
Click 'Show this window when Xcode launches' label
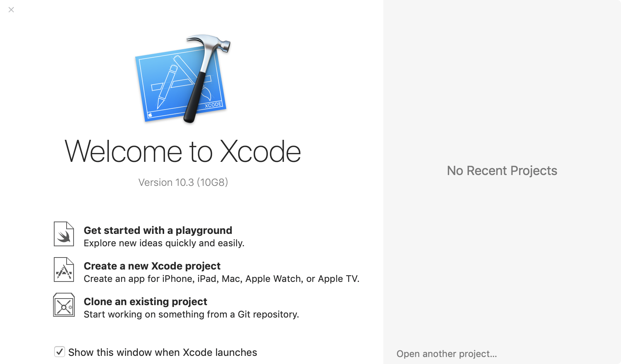click(163, 352)
